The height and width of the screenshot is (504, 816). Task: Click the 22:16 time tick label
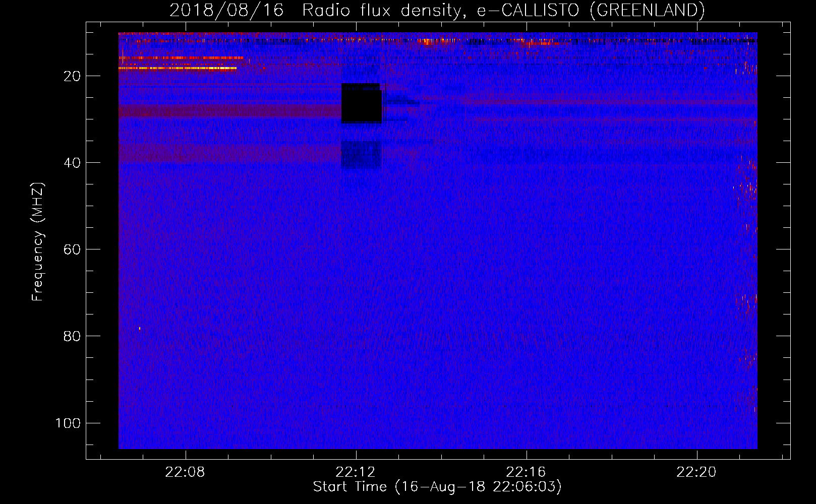(x=526, y=472)
